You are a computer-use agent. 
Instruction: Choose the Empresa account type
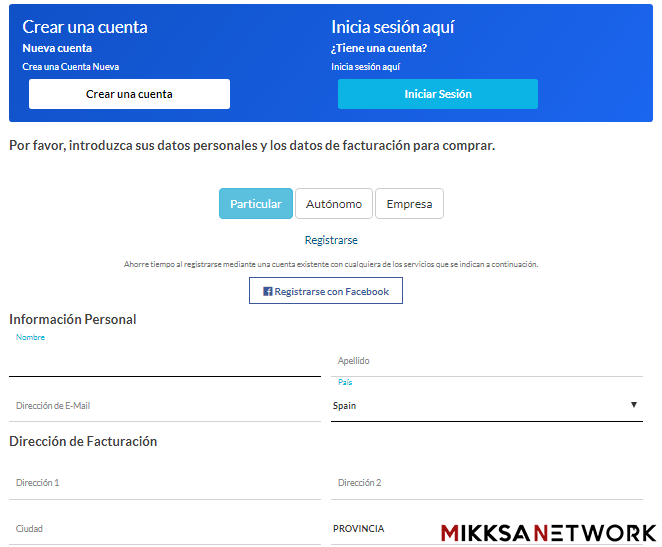pos(409,204)
